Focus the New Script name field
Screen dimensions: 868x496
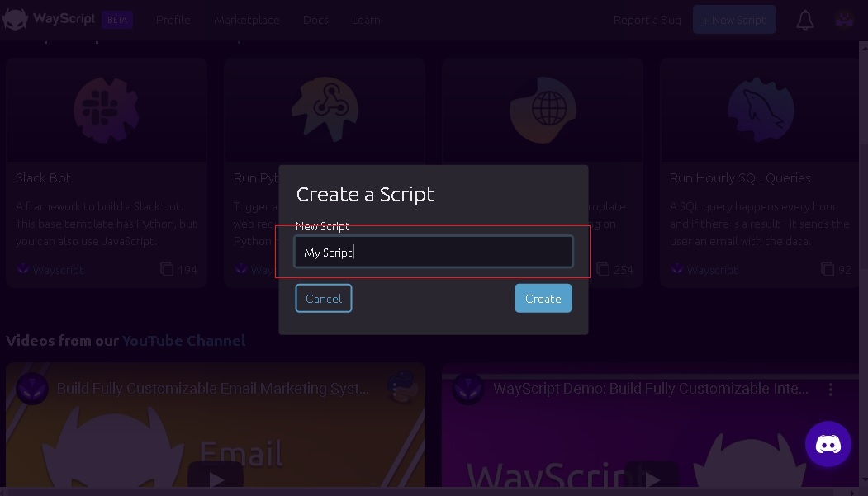(x=434, y=252)
